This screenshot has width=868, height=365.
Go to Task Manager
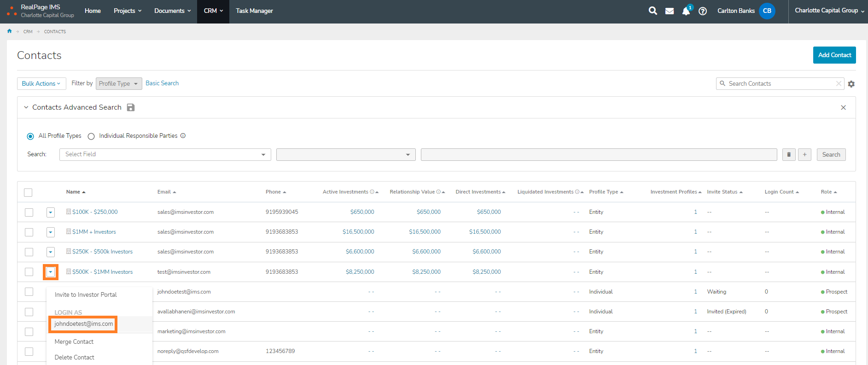[x=254, y=11]
